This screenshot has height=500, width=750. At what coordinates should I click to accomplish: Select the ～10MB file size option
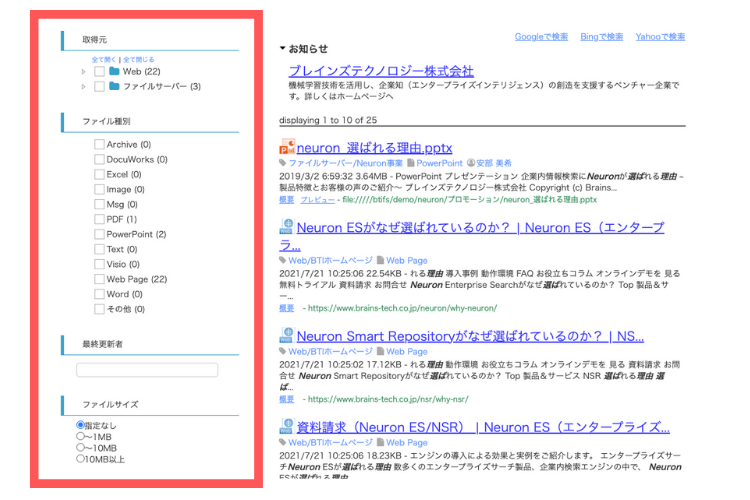point(80,447)
